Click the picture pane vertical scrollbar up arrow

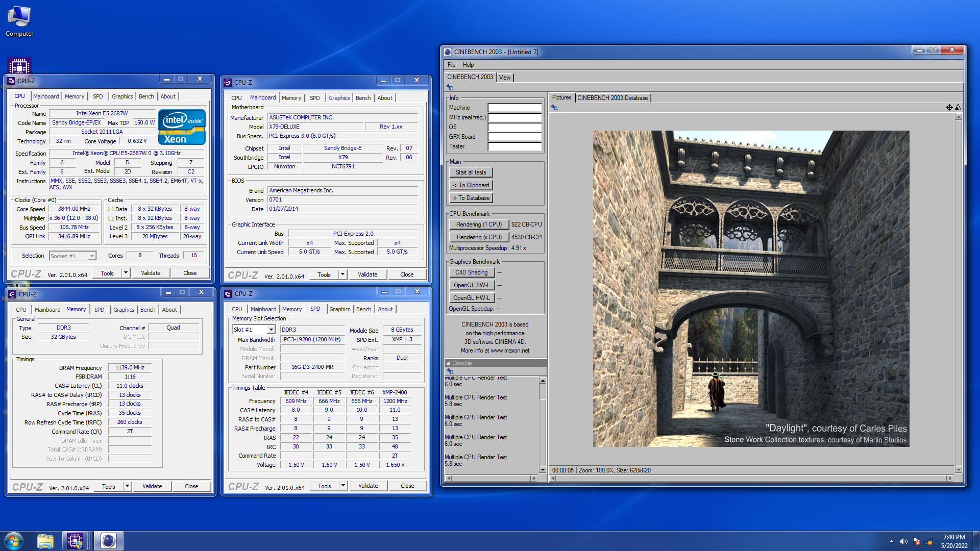(959, 117)
